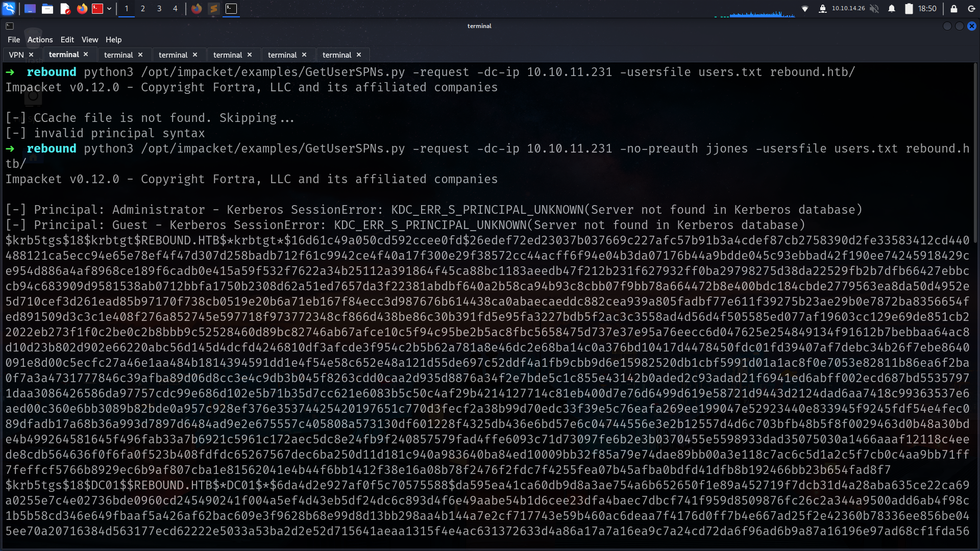The height and width of the screenshot is (551, 980).
Task: Close the last terminal tab
Action: [x=359, y=55]
